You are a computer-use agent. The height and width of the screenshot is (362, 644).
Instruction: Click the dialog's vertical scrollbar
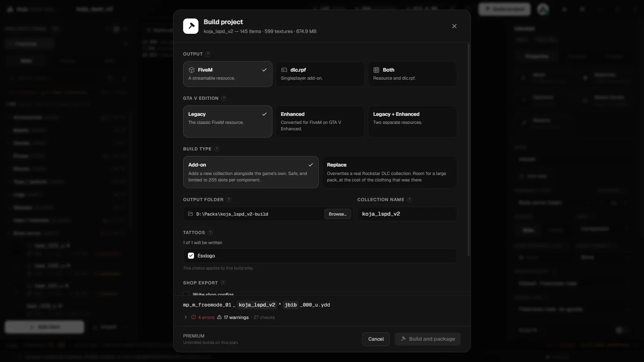(468, 150)
